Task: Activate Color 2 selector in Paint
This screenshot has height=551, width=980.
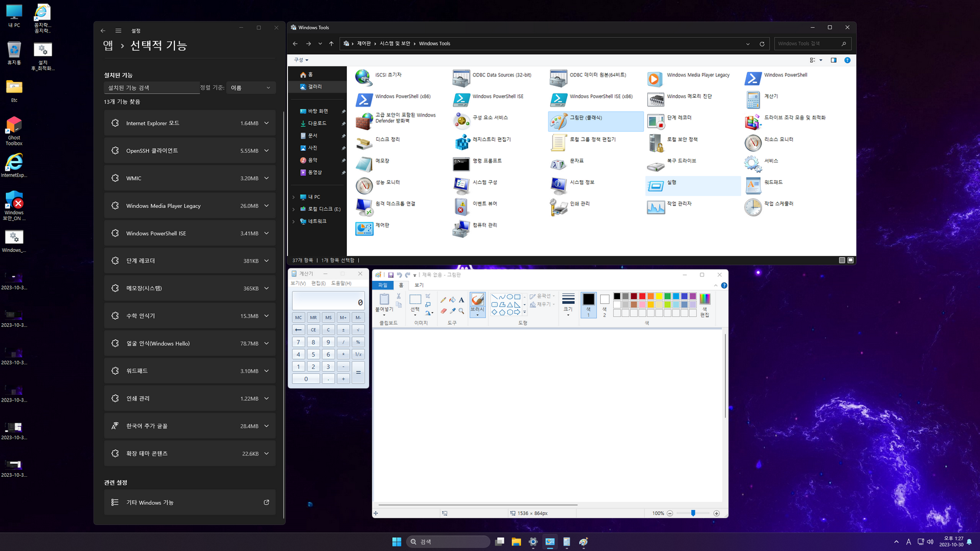Action: point(605,305)
